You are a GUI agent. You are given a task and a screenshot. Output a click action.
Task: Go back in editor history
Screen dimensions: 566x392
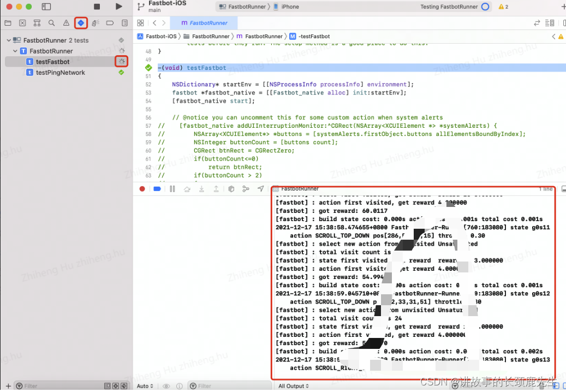154,23
